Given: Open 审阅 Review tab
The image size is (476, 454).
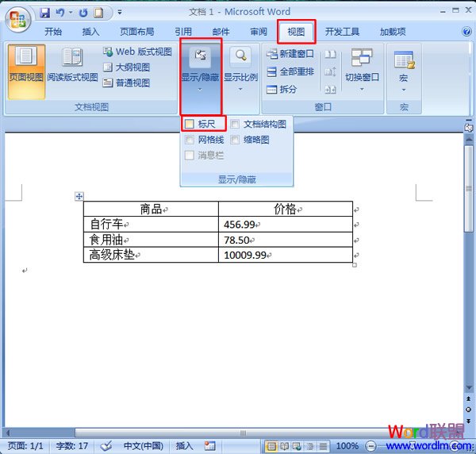Looking at the screenshot, I should (x=259, y=32).
